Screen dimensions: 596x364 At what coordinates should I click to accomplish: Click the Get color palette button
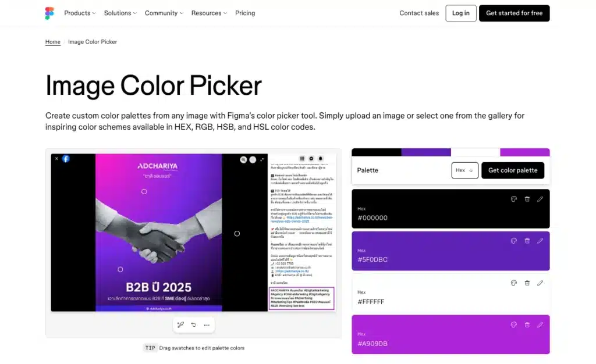coord(513,170)
